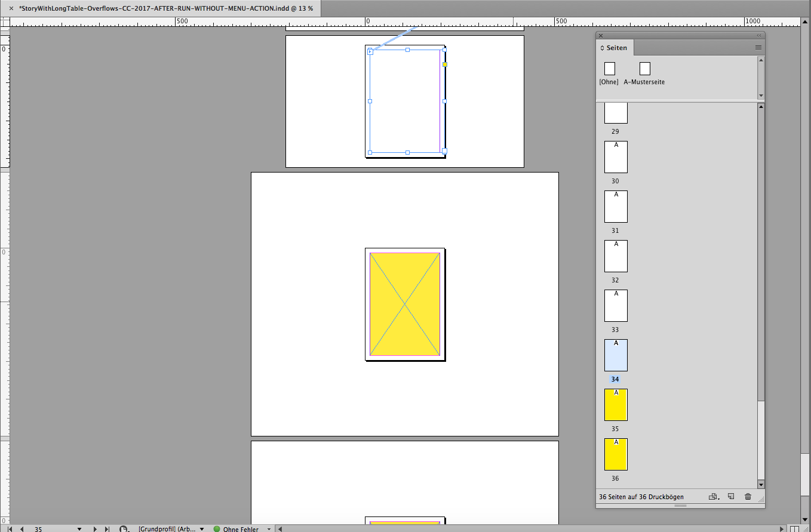Viewport: 811px width, 532px height.
Task: Delete selected page using trash icon
Action: [748, 497]
